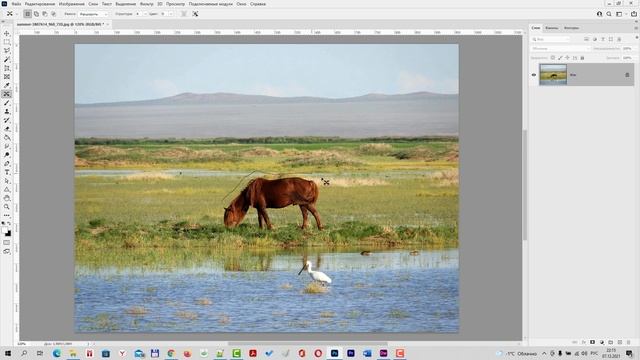Open the Изображение menu

tap(71, 4)
